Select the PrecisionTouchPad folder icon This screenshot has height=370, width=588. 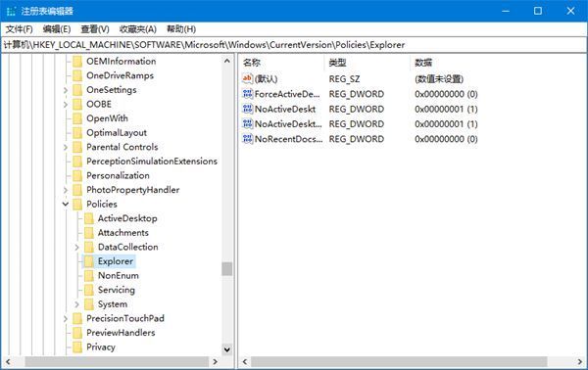[77, 319]
